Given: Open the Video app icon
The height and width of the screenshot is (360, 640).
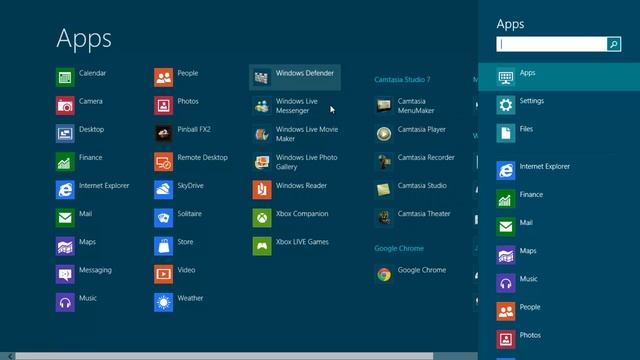Looking at the screenshot, I should 164,275.
